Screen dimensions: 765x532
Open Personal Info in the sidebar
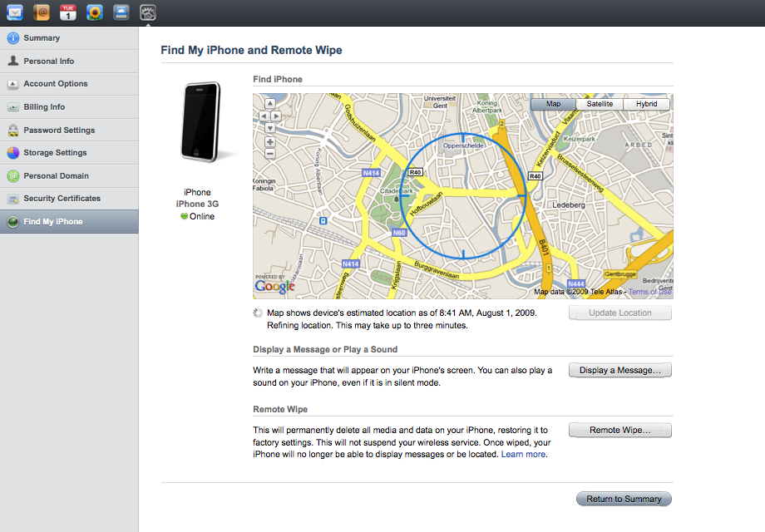50,61
